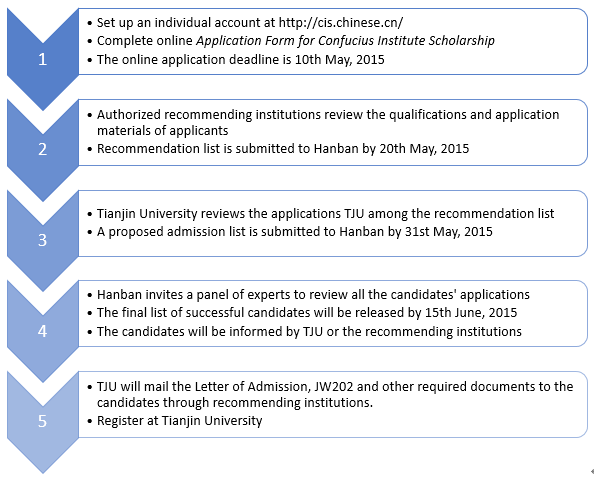Screen dimensions: 594x478
Task: Click the number 3 label on the chevron
Action: (42, 241)
